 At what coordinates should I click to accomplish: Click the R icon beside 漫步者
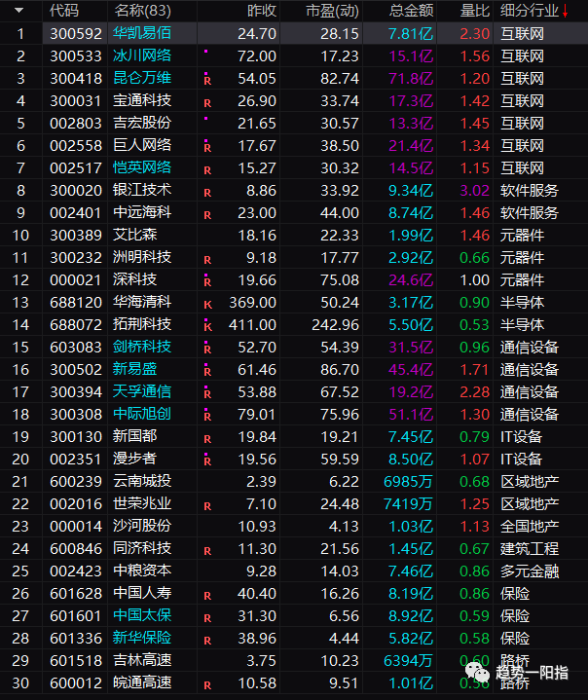(x=207, y=461)
